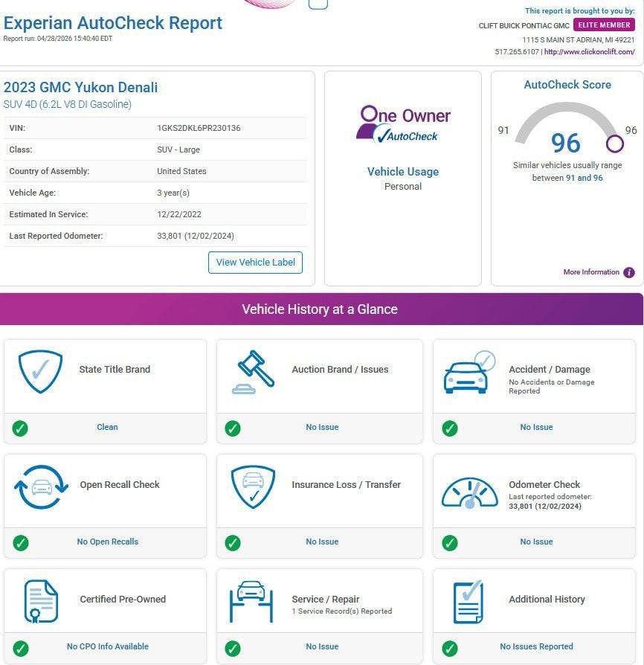This screenshot has width=644, height=665.
Task: Click the green check beside No CPO Info Available
Action: tap(21, 648)
